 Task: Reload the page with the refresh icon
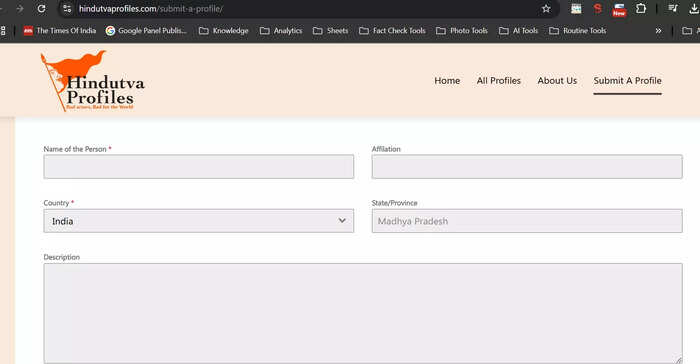[x=41, y=8]
